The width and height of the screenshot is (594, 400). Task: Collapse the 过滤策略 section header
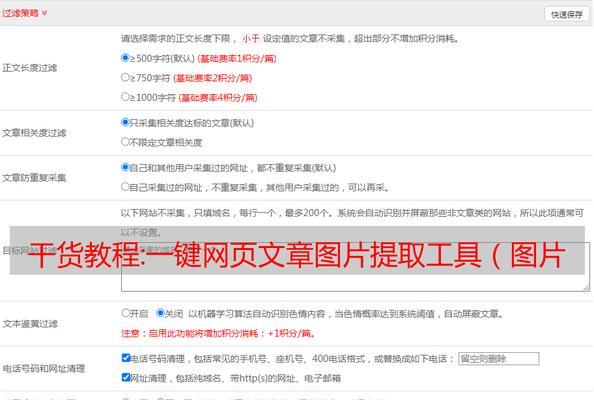[x=25, y=13]
